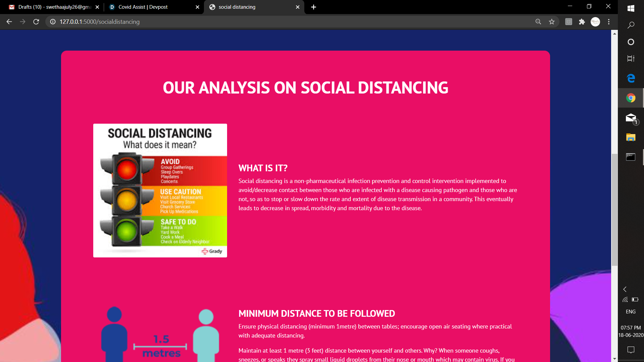
Task: Click the browser back arrow
Action: [9, 22]
